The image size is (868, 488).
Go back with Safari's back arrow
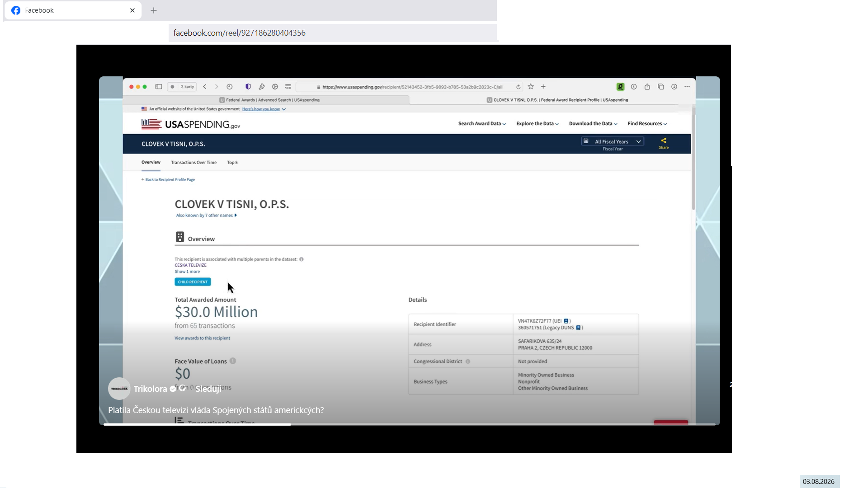click(205, 87)
